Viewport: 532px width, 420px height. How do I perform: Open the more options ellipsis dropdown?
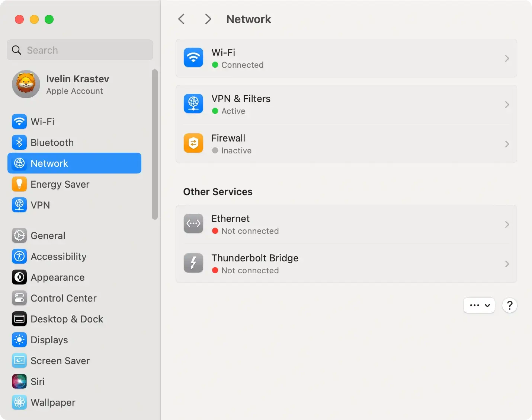pyautogui.click(x=479, y=305)
